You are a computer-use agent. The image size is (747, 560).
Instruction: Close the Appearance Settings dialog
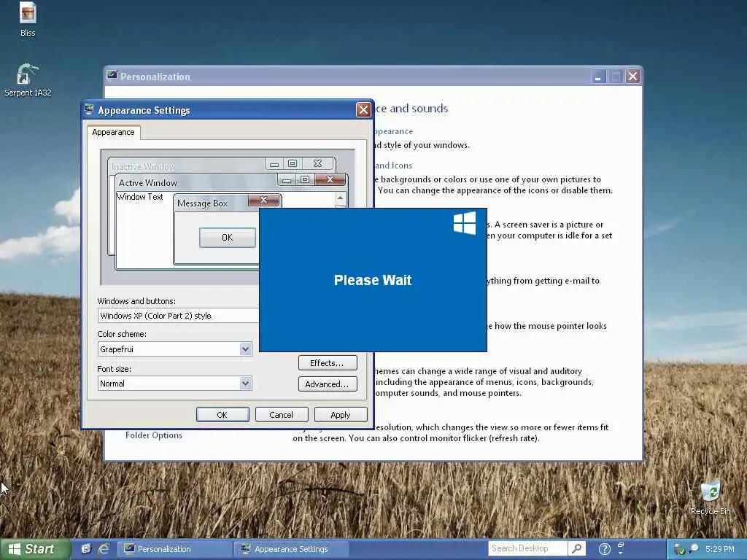[x=363, y=110]
